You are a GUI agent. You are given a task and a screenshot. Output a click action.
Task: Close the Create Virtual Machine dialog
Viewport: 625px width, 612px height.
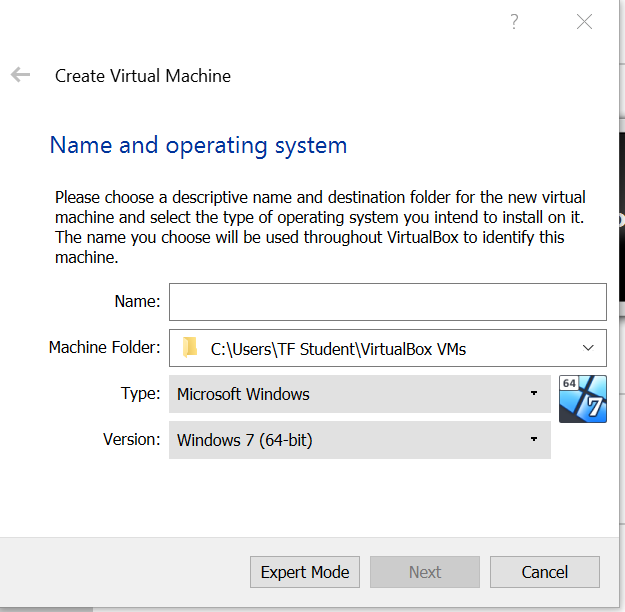coord(584,22)
